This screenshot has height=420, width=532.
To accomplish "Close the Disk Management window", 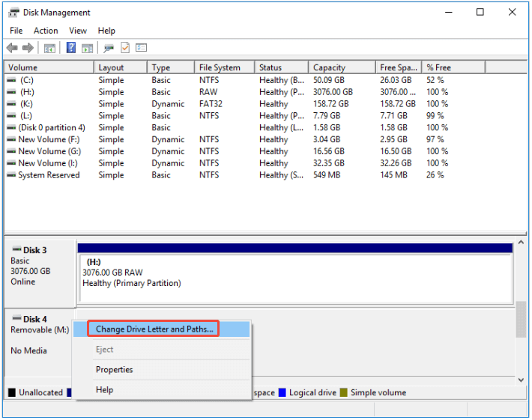I will point(512,13).
